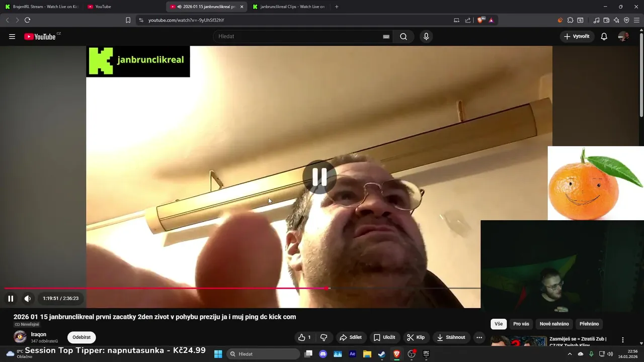Click the 1:19:51 / 2:36:23 time display
The height and width of the screenshot is (362, 644).
[x=60, y=299]
